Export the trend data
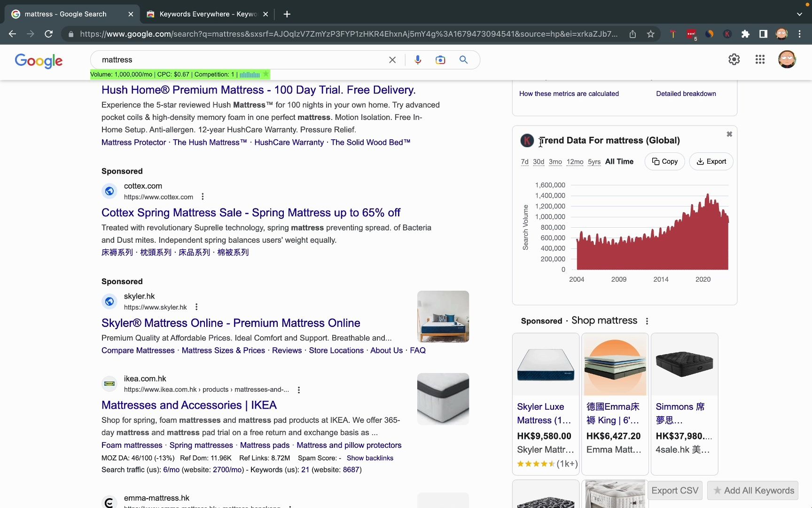The width and height of the screenshot is (812, 508). (x=711, y=161)
